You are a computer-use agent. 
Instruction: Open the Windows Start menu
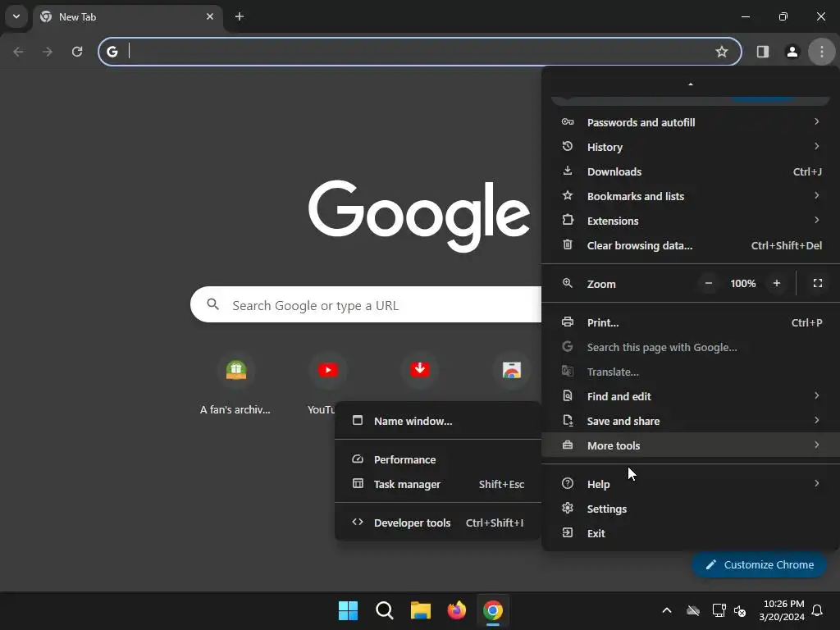348,610
